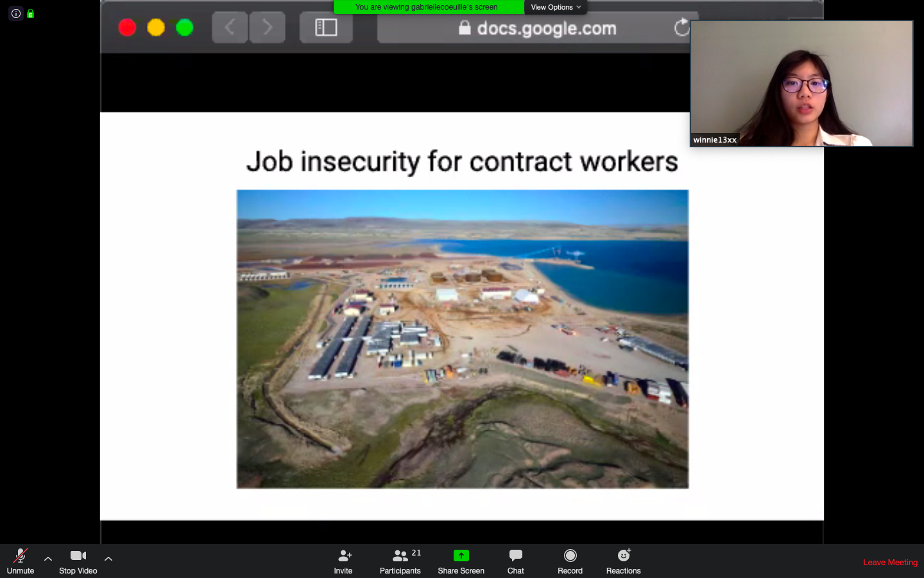924x578 pixels.
Task: Open the Chat panel
Action: [x=516, y=561]
